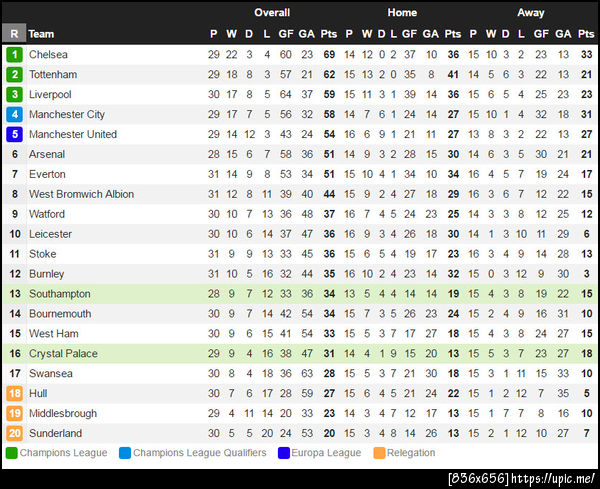
Task: Click Sunderland's orange rank 20 badge
Action: 14,433
